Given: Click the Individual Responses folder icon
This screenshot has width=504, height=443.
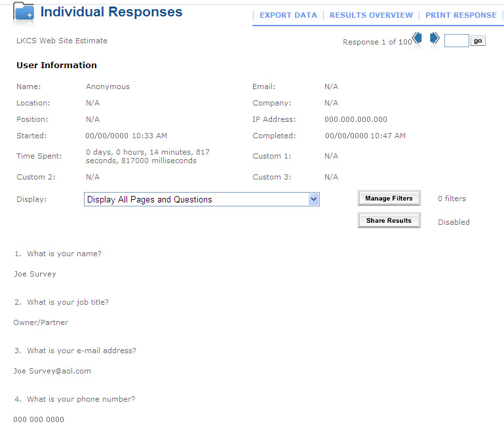Looking at the screenshot, I should 24,13.
